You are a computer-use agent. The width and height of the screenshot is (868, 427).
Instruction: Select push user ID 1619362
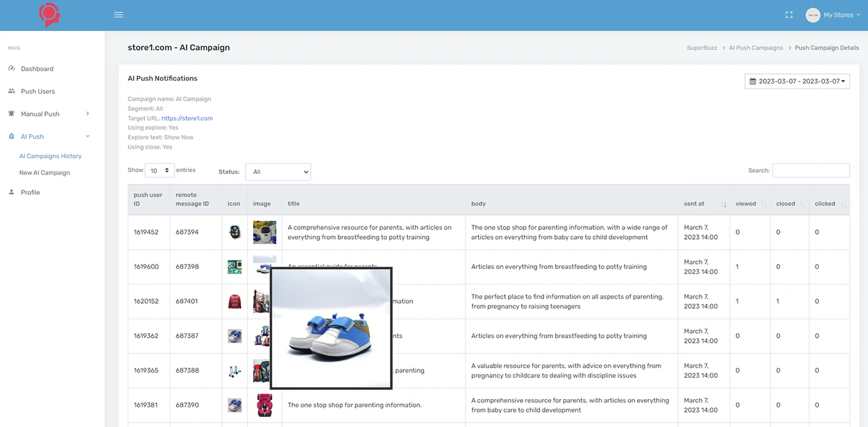(x=146, y=336)
